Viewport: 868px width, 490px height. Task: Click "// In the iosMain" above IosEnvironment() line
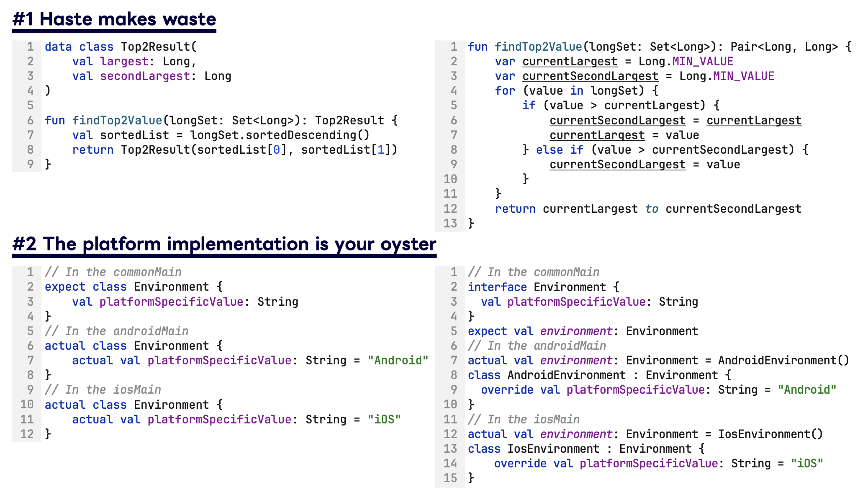[524, 420]
